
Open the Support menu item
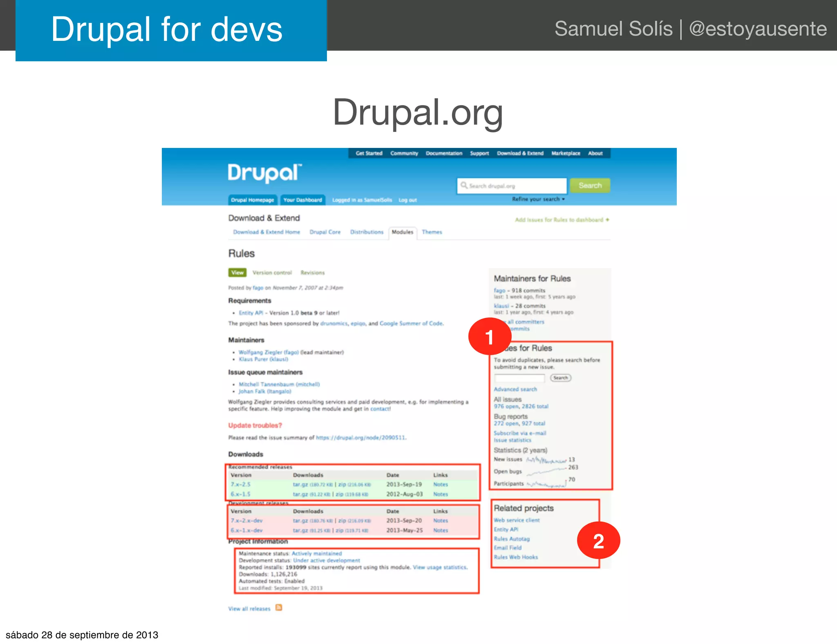pyautogui.click(x=479, y=153)
